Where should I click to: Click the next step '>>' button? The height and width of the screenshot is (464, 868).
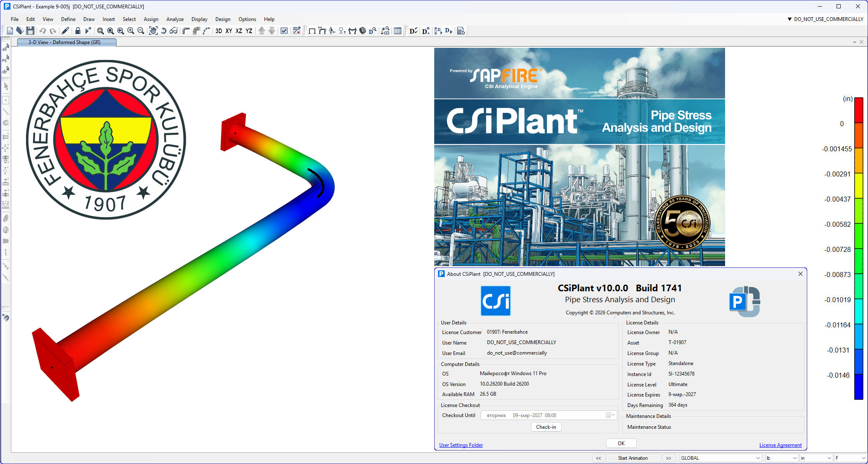668,458
